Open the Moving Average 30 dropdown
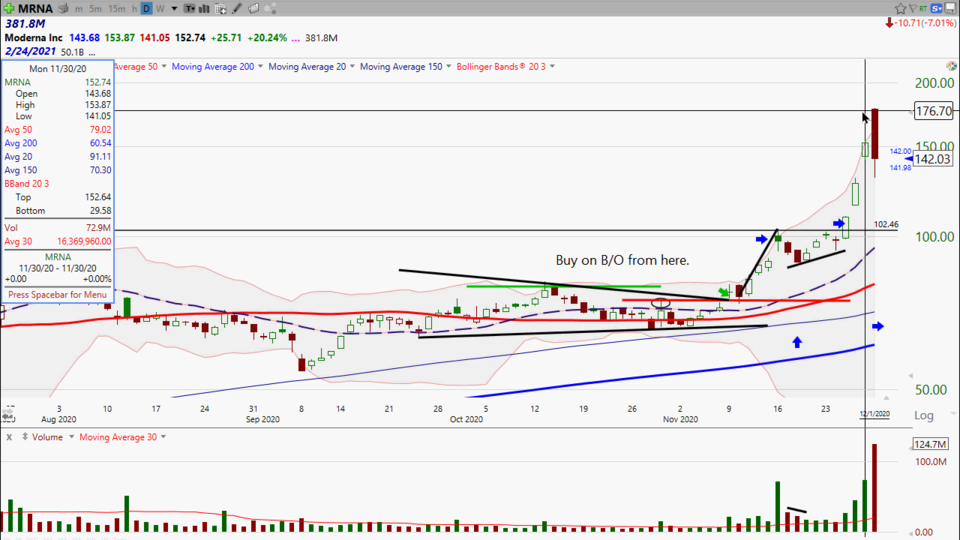960x540 pixels. (x=163, y=437)
